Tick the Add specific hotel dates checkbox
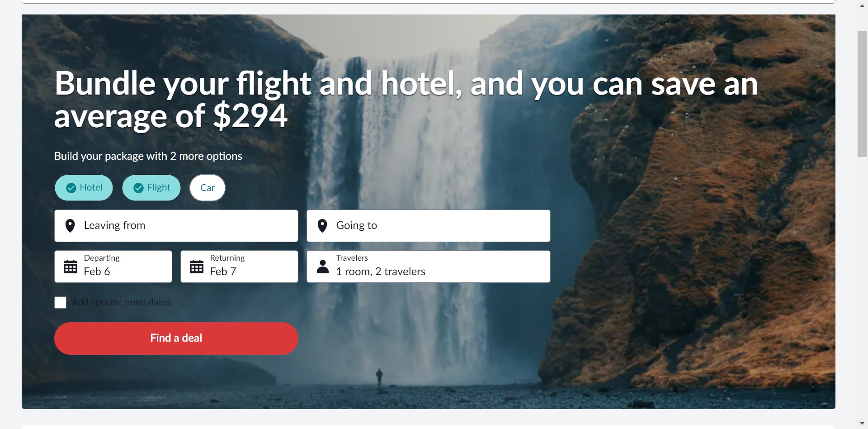This screenshot has width=868, height=429. click(x=61, y=303)
